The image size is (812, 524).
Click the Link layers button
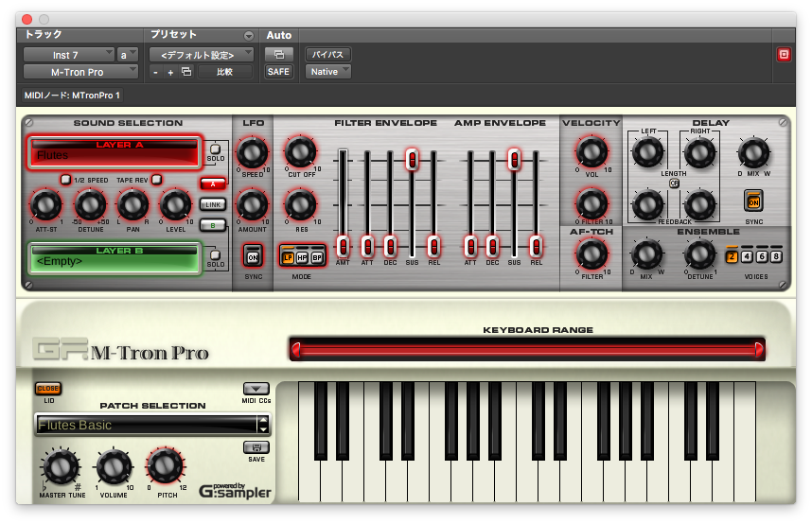tap(213, 204)
